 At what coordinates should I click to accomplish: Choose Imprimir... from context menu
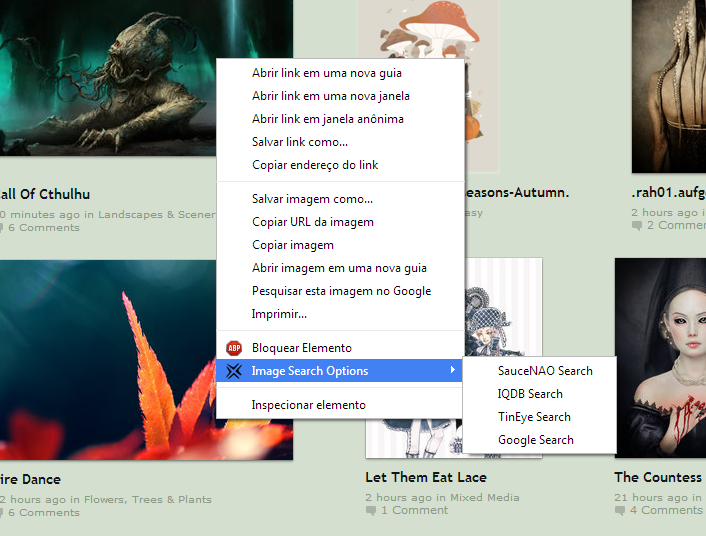(340, 314)
